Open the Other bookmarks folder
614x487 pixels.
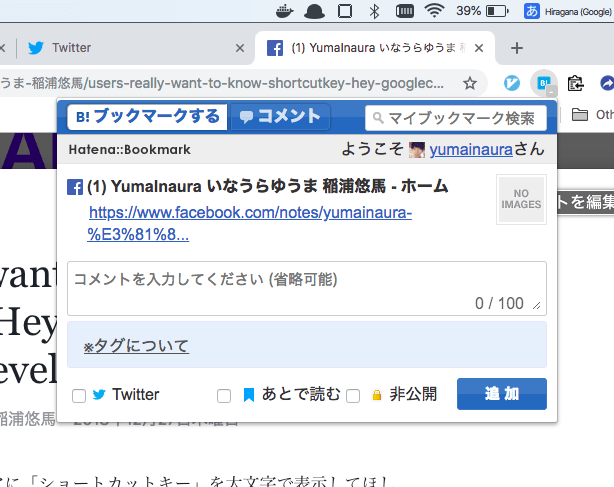(x=592, y=115)
